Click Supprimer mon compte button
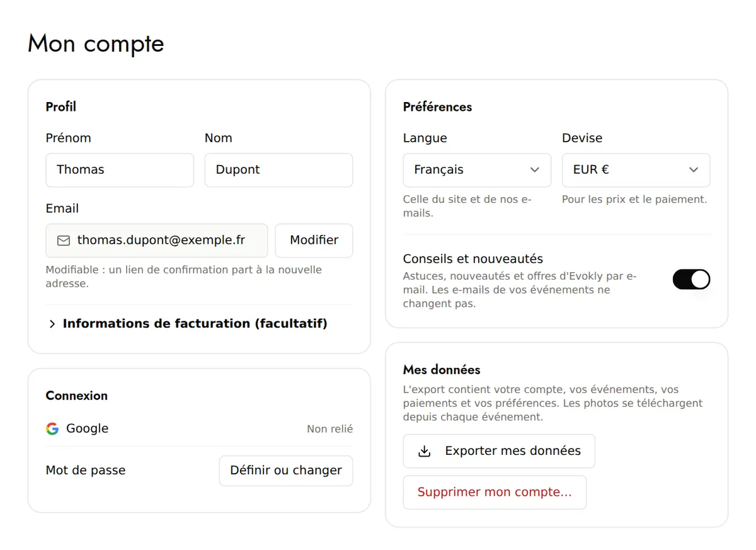Viewport: 756px width, 550px height. [x=495, y=492]
